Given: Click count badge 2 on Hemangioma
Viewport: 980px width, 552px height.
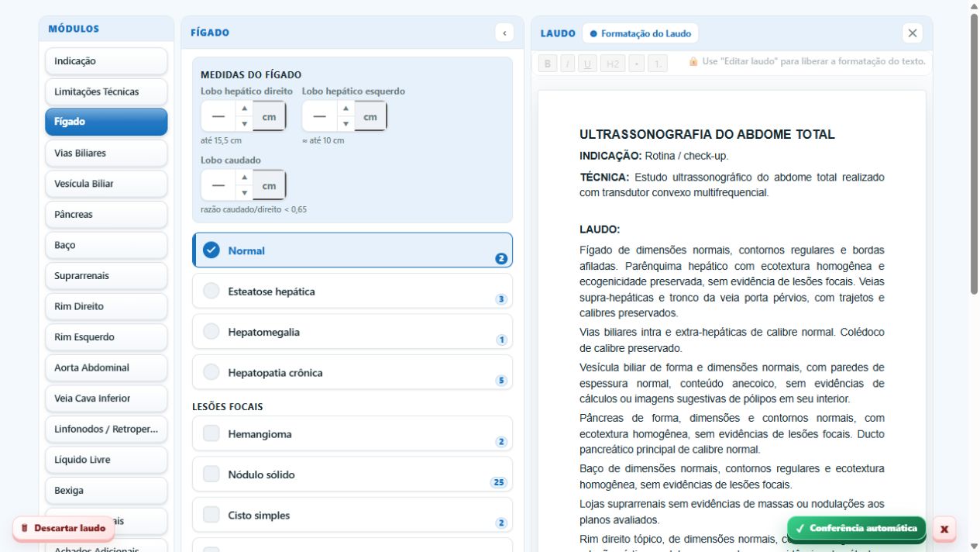Looking at the screenshot, I should [501, 442].
